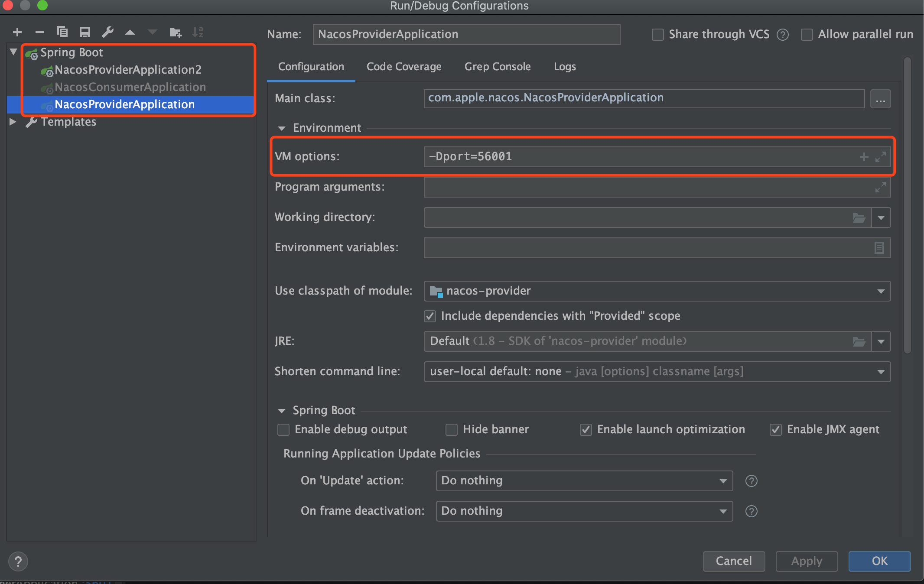Open the Use classpath of module dropdown

pos(881,291)
